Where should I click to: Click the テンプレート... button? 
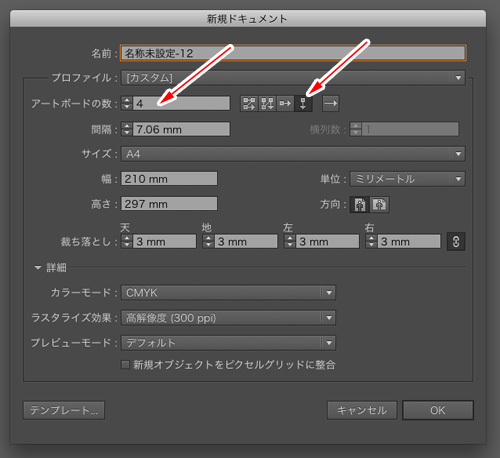(x=64, y=410)
